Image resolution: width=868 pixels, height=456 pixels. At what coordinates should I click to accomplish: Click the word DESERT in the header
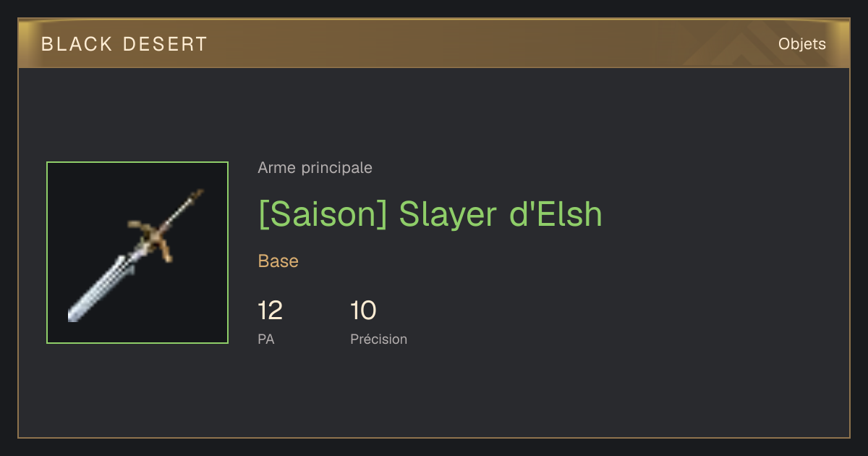point(165,44)
